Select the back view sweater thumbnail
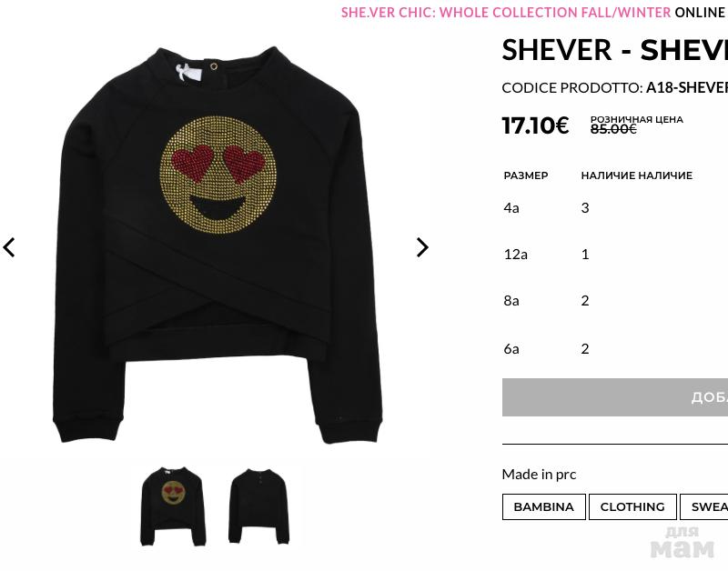 [259, 506]
